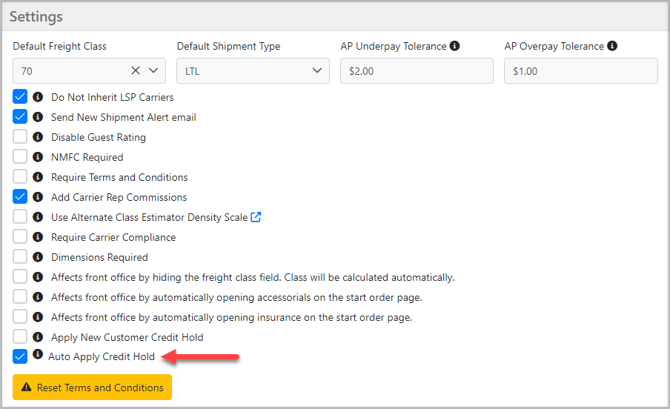670x409 pixels.
Task: Click the AP Underpay Tolerance field
Action: click(416, 71)
